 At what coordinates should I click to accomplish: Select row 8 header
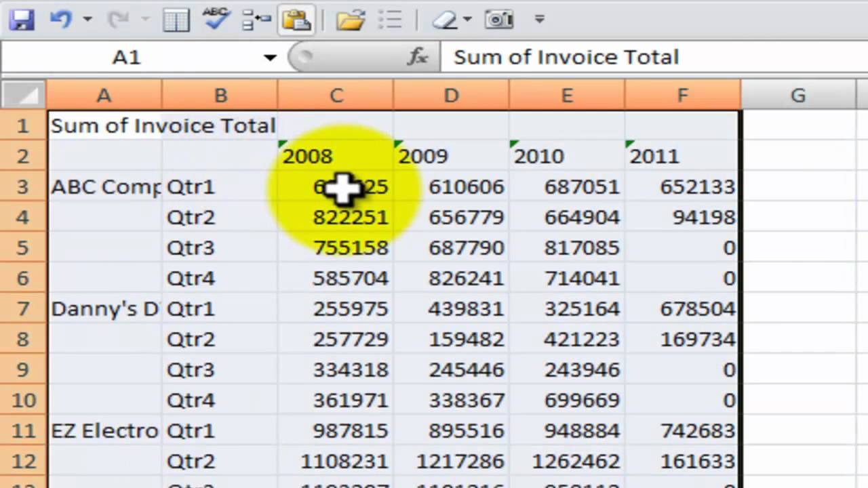[23, 339]
